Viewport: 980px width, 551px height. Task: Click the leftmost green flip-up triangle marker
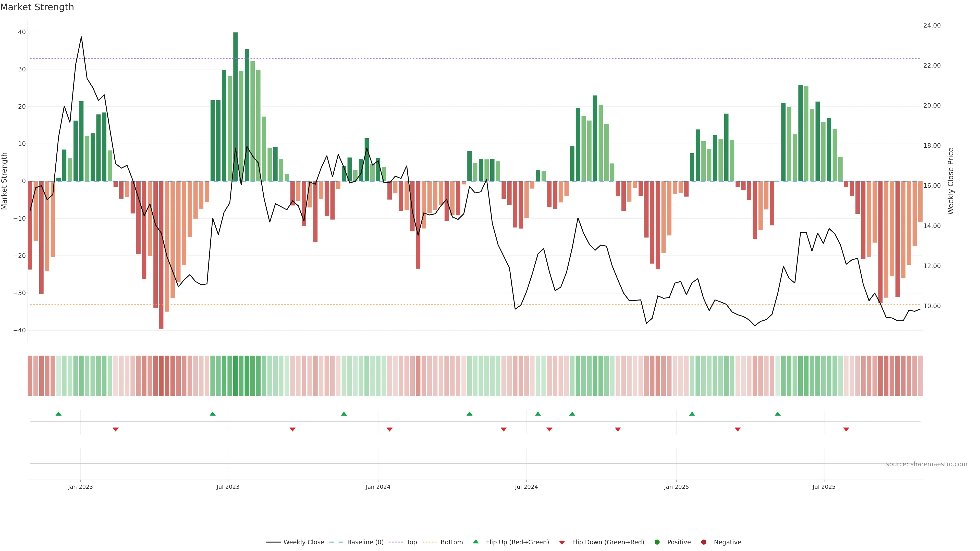[59, 414]
